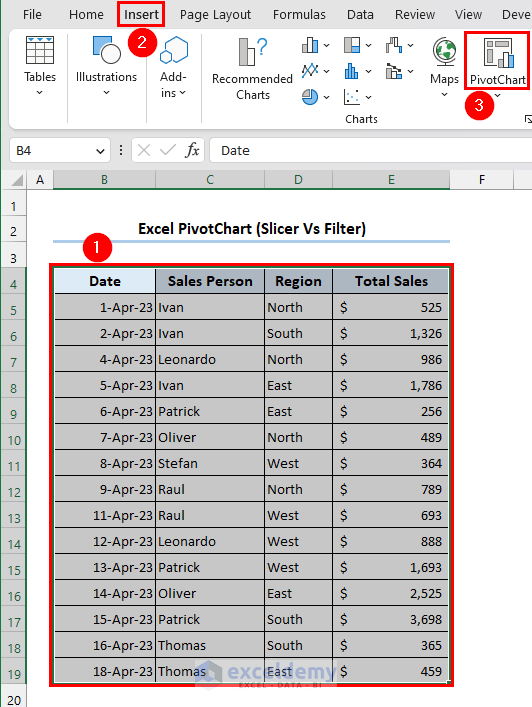Insert a pie or doughnut chart
The width and height of the screenshot is (532, 707).
(x=310, y=96)
